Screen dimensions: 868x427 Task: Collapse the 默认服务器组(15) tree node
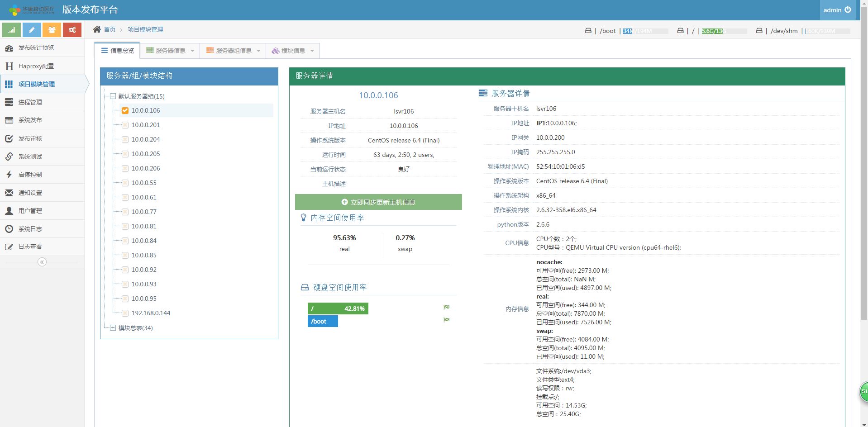pos(113,96)
